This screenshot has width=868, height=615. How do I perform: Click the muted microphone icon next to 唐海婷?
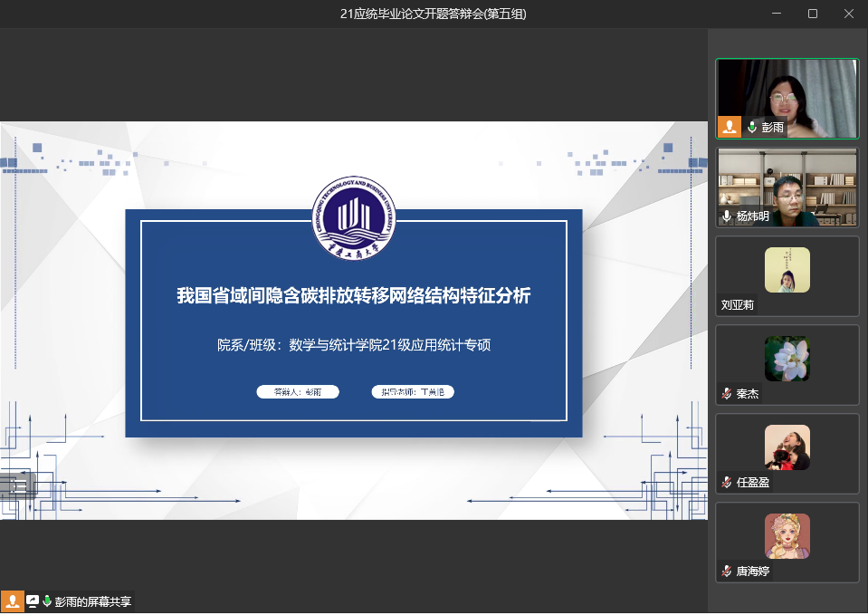(727, 572)
